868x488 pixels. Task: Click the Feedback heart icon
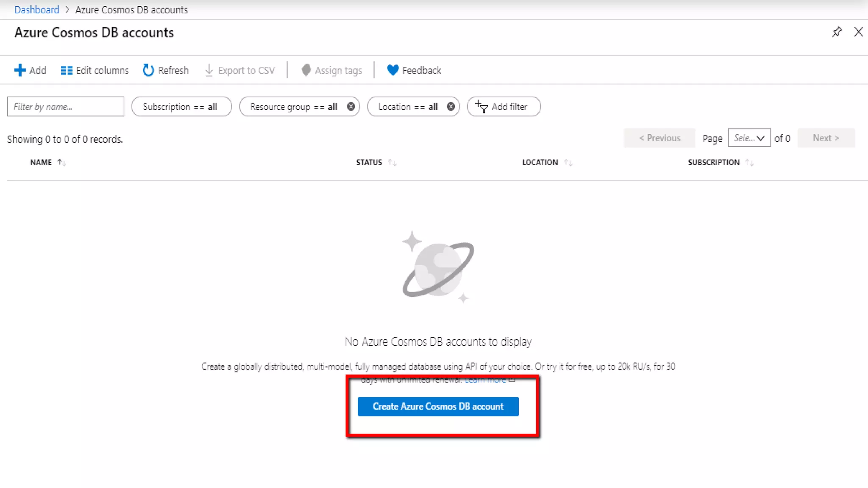[x=392, y=70]
